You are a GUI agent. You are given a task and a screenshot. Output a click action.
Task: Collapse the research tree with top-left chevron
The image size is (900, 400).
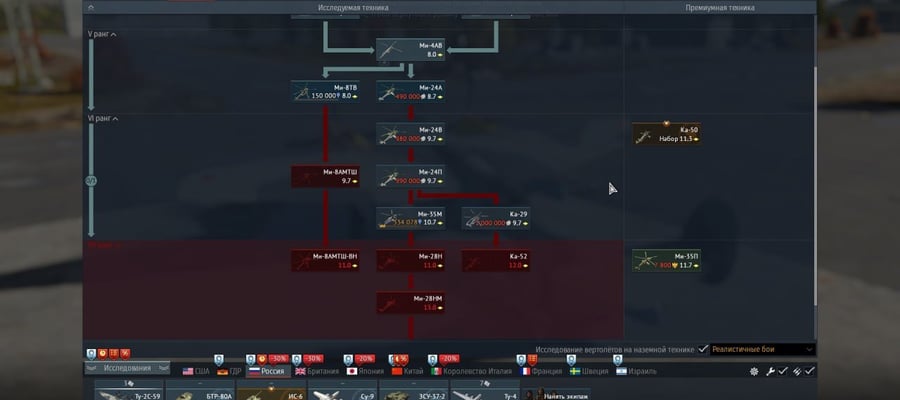pos(91,7)
